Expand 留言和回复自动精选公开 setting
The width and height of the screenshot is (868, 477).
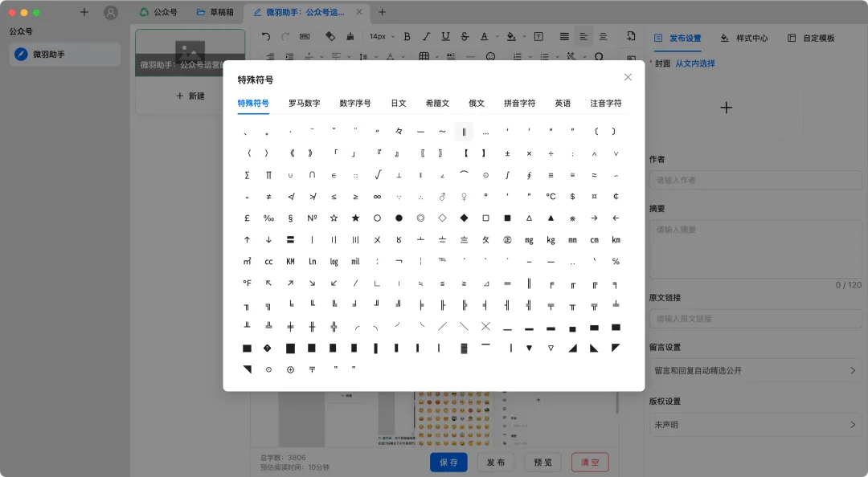(x=755, y=370)
